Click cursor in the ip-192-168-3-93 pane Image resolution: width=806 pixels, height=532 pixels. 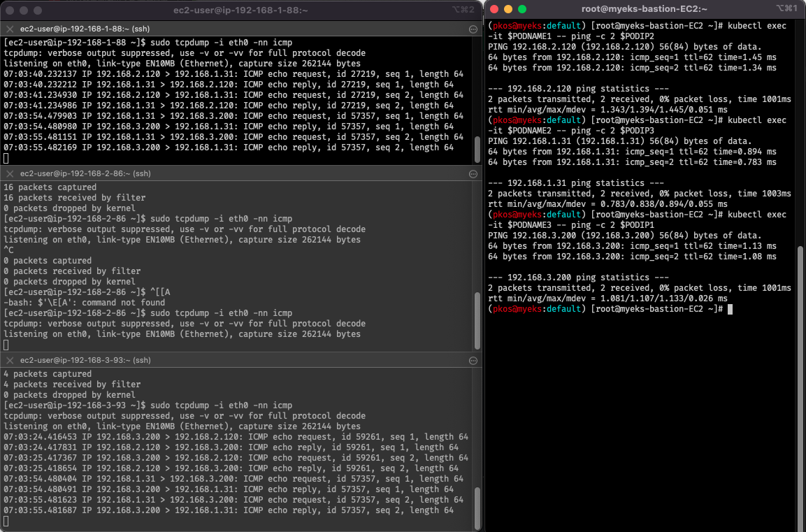pyautogui.click(x=6, y=522)
